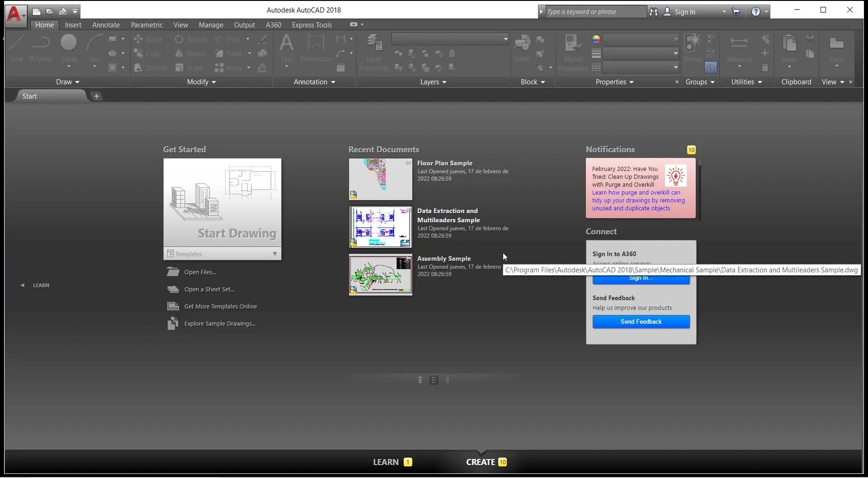This screenshot has height=478, width=868.
Task: Pin the Floor Plan Sample document
Action: (x=409, y=163)
